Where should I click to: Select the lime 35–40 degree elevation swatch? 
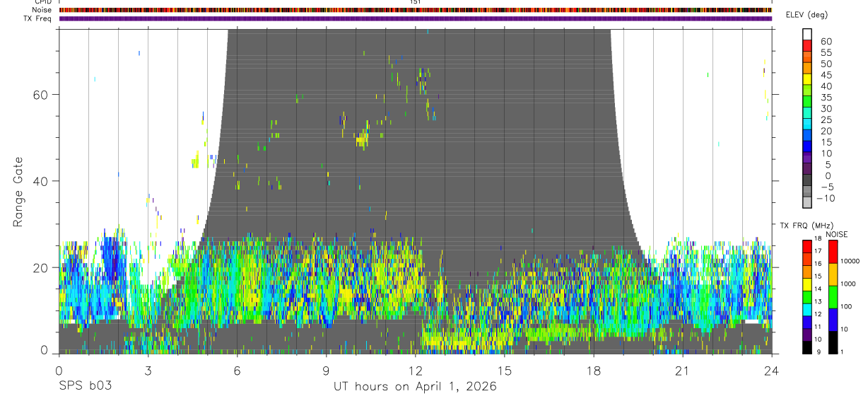[807, 91]
